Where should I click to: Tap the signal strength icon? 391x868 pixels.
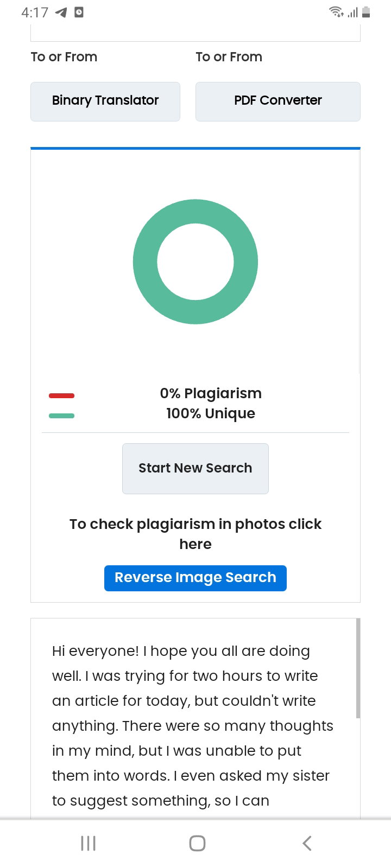click(353, 12)
